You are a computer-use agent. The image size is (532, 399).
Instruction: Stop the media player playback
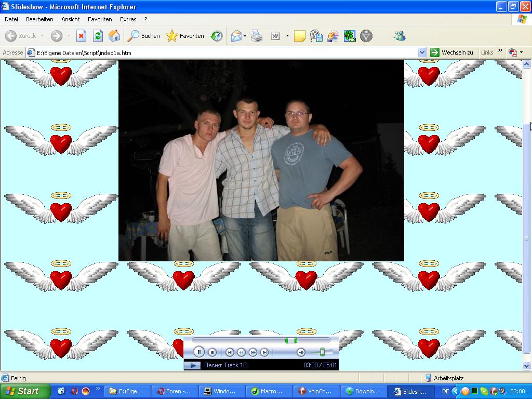point(212,353)
